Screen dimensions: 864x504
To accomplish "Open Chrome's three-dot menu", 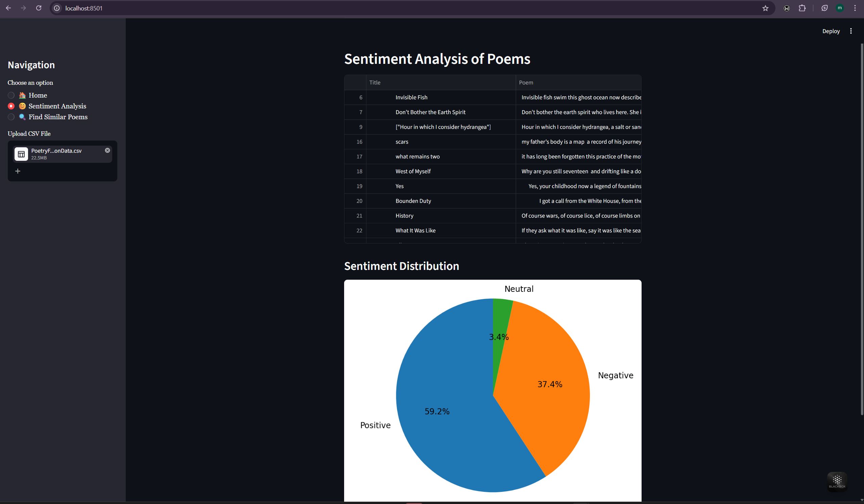I will tap(855, 8).
